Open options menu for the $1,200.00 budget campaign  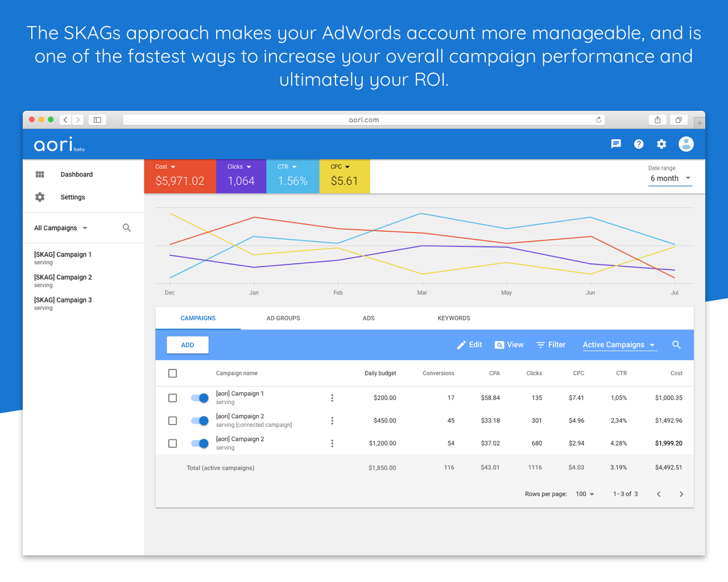point(332,443)
